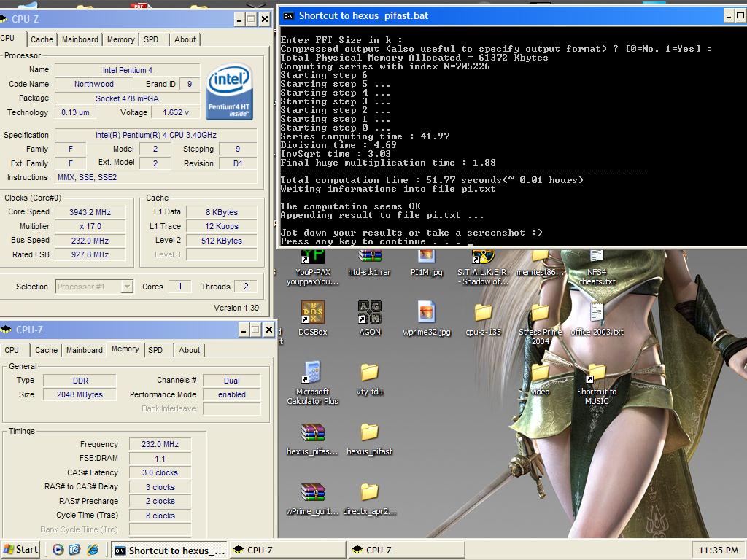The height and width of the screenshot is (560, 747).
Task: Switch to Memory tab in top CPU-Z
Action: 120,39
